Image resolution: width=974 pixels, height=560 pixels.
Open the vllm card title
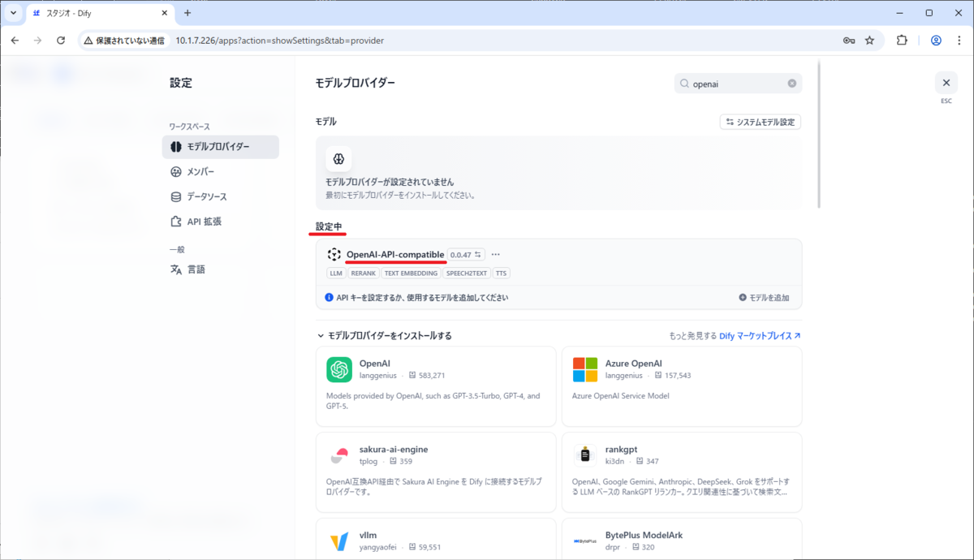[x=368, y=536]
